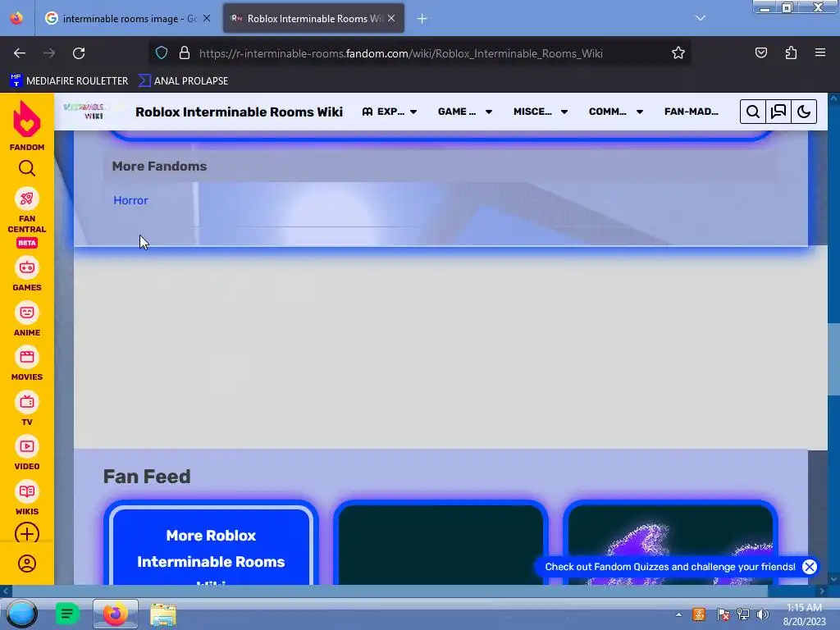Image resolution: width=840 pixels, height=630 pixels.
Task: Follow the Horror fandom link
Action: 130,200
